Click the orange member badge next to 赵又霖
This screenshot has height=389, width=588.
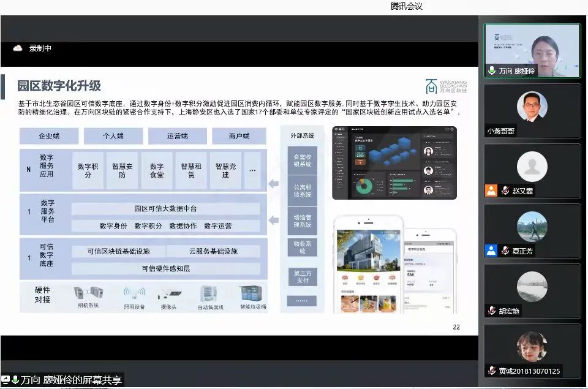click(x=491, y=190)
